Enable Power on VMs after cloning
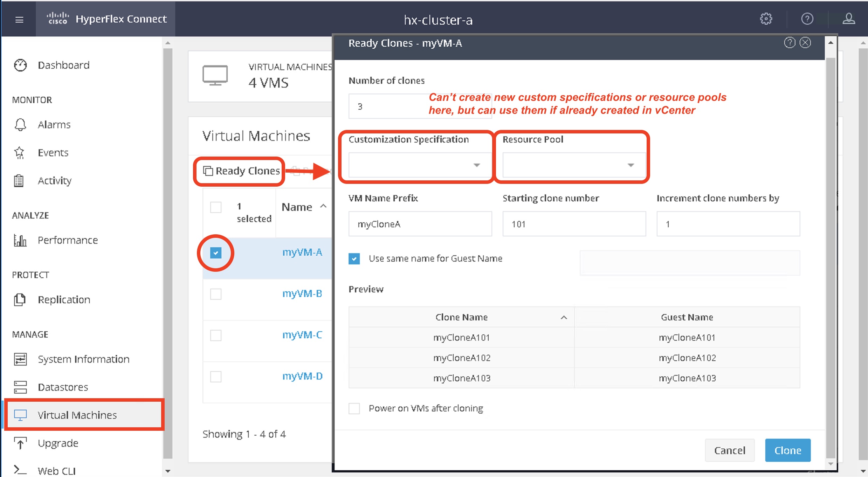Viewport: 868px width, 477px height. coord(354,408)
